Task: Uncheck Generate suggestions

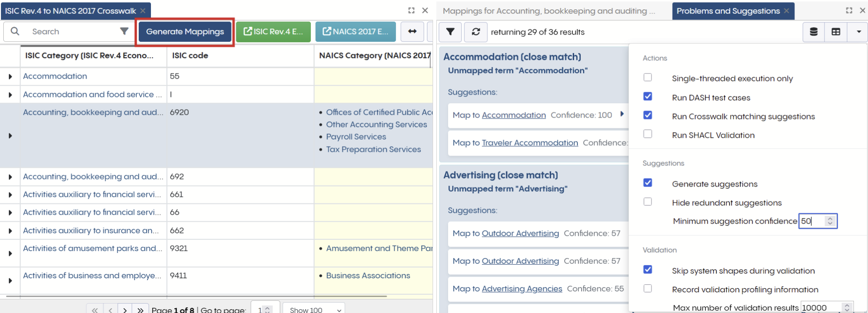Action: pos(648,183)
